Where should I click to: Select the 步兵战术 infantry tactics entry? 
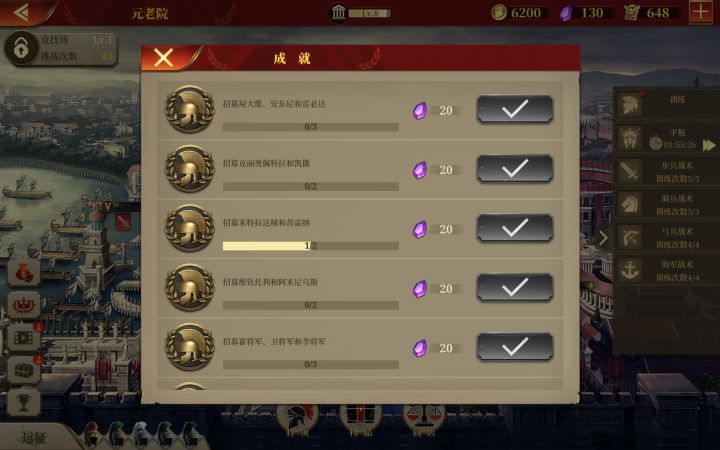point(667,171)
